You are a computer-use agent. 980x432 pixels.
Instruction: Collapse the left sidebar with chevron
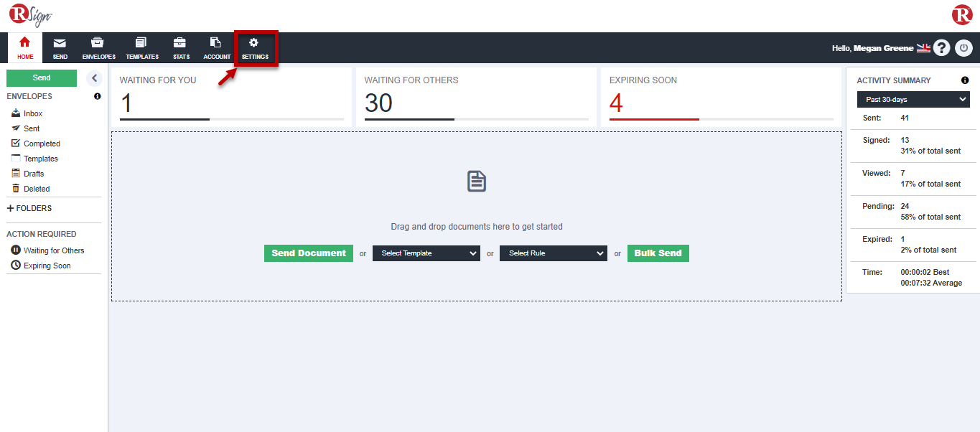click(x=95, y=78)
